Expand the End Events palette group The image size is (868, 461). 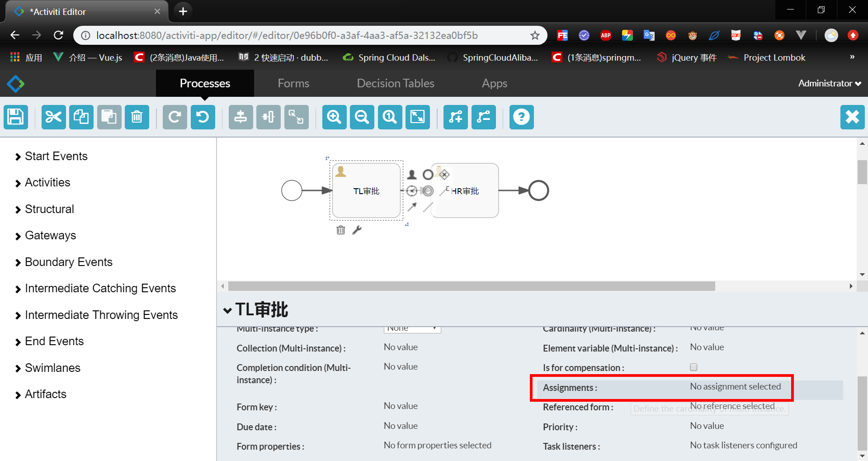(x=49, y=341)
